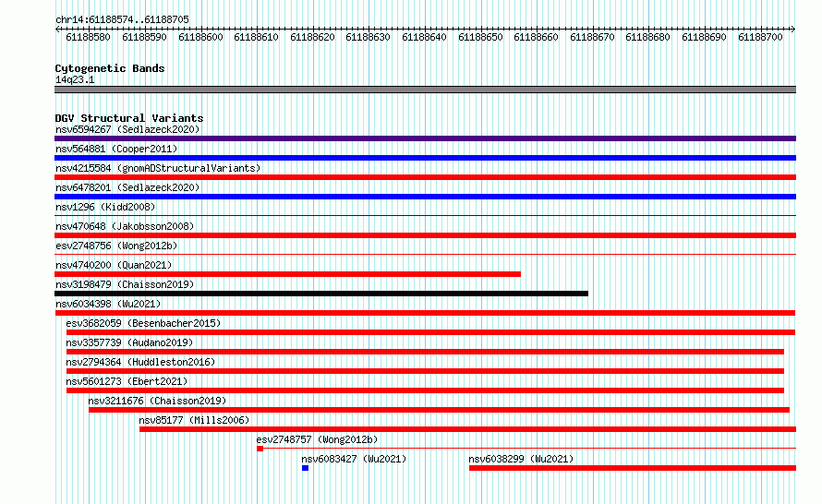Click the DGV Structural Variants track title
The image size is (822, 504).
point(129,118)
